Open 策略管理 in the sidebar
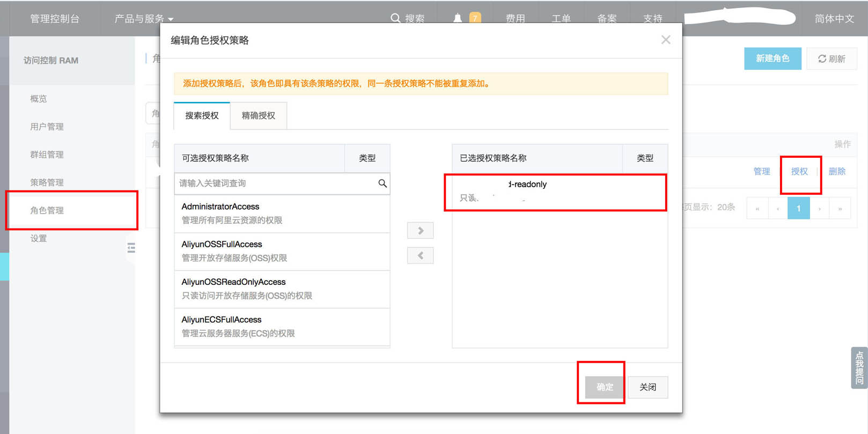Viewport: 868px width, 434px height. point(47,182)
